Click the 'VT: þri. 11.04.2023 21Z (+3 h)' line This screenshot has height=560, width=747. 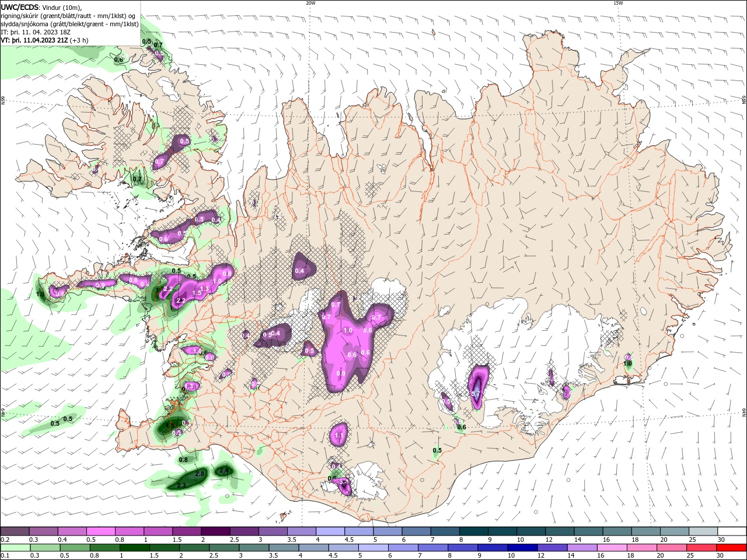45,40
